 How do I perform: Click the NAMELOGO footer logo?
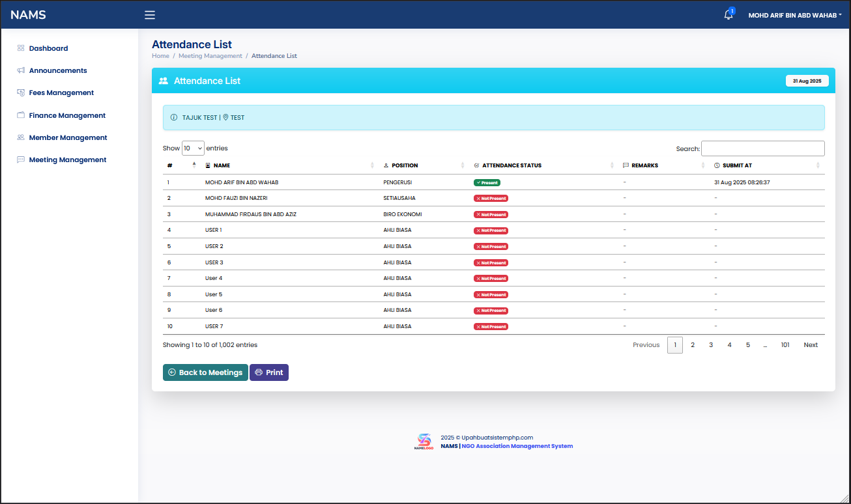point(424,442)
